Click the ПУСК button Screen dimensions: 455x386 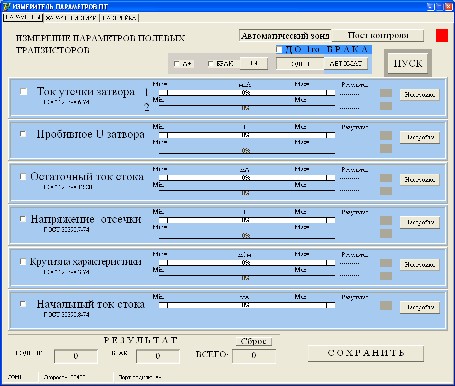point(408,63)
